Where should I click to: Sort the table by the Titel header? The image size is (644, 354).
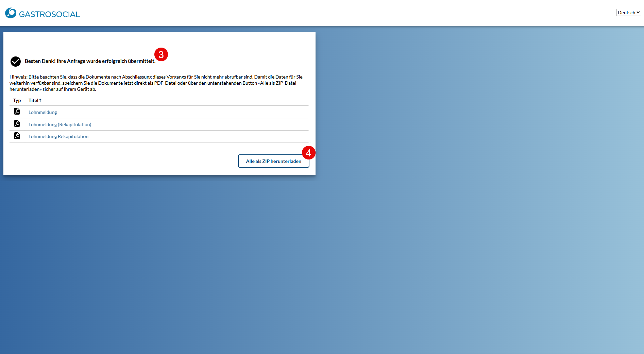[33, 100]
